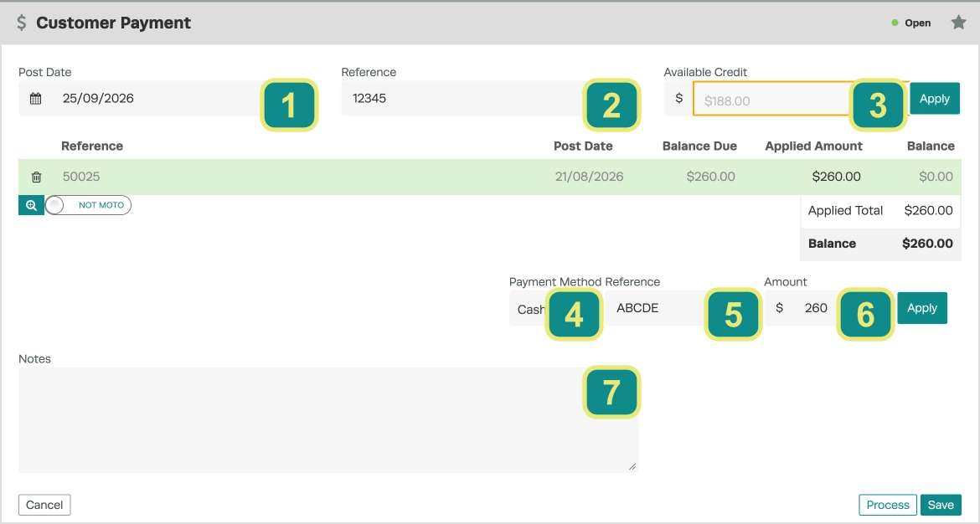Click into the Notes text area
The width and height of the screenshot is (980, 524).
tap(328, 419)
